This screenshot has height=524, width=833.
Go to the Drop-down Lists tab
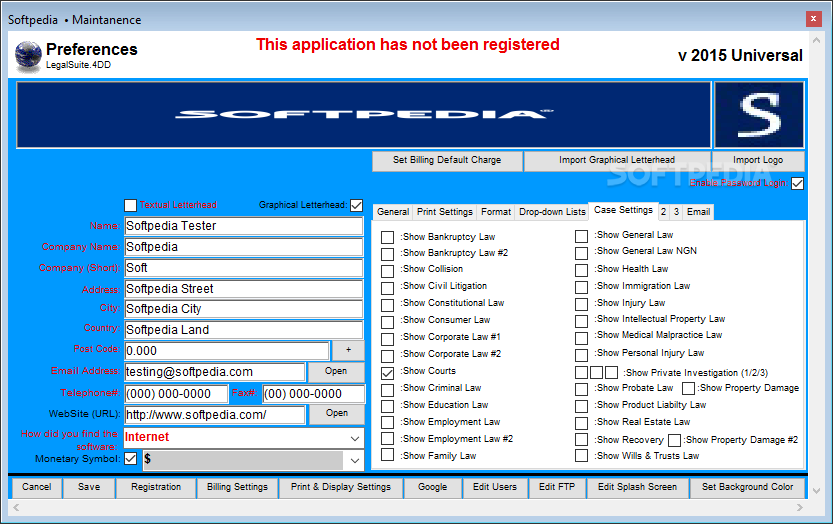click(552, 212)
